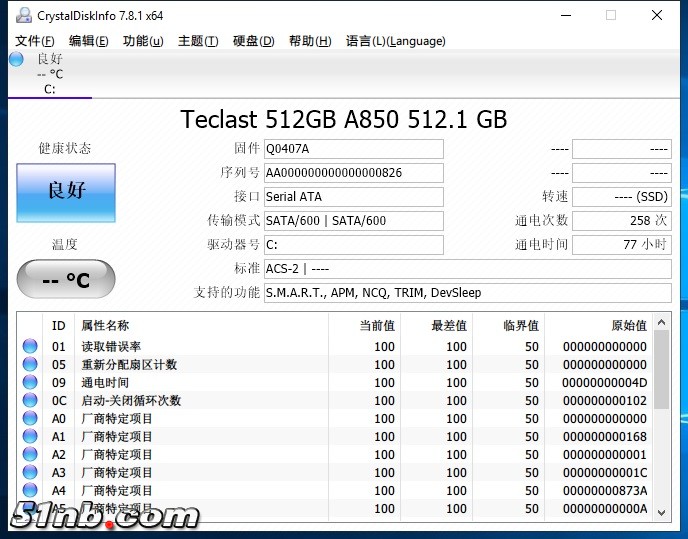688x539 pixels.
Task: Click the status orb for attribute 05 row
Action: [30, 365]
